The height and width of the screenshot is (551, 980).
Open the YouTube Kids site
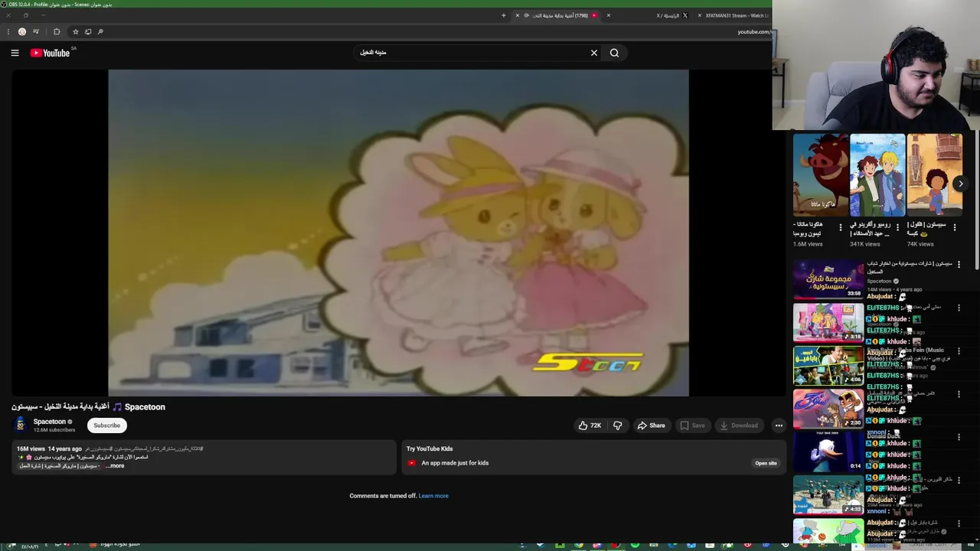766,463
